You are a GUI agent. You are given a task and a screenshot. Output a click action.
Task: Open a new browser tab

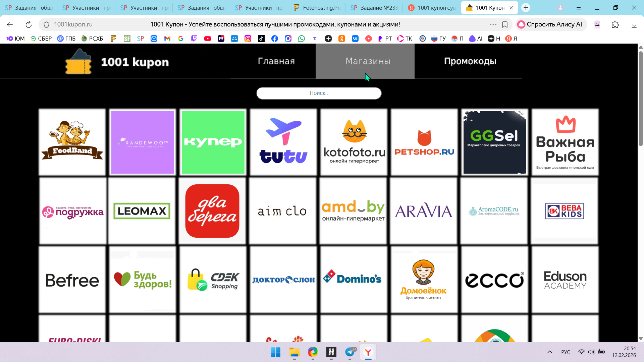click(526, 8)
